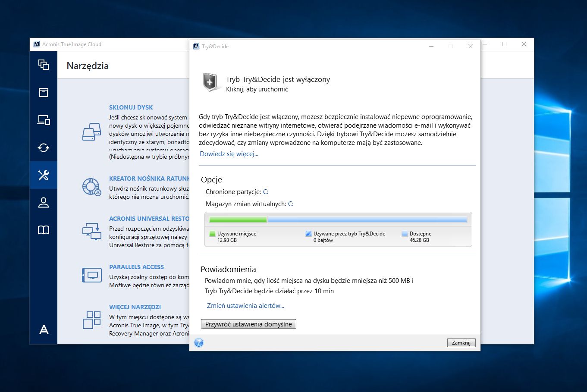587x392 pixels.
Task: Click the 'Opcje' section heading
Action: tap(211, 180)
